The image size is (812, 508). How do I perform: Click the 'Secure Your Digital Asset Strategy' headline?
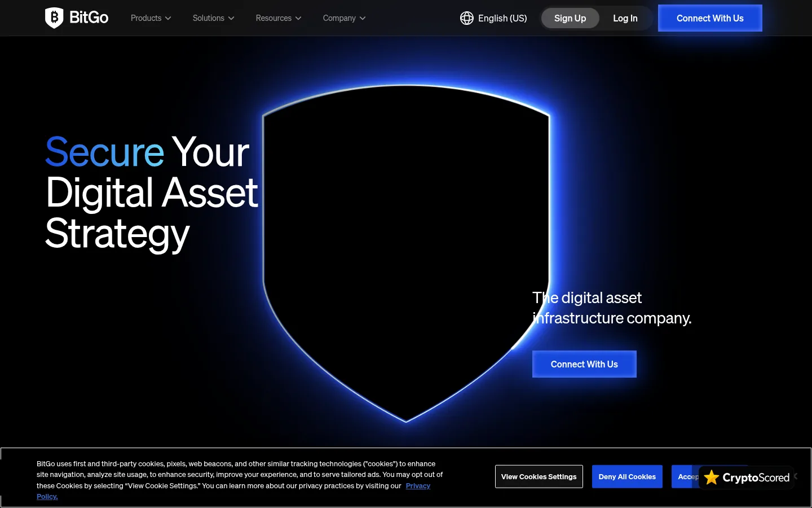(152, 192)
